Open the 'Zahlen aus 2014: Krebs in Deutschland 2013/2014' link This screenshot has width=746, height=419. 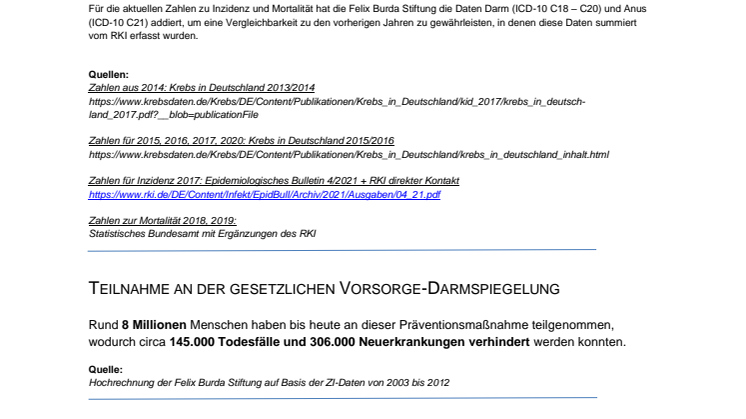201,88
